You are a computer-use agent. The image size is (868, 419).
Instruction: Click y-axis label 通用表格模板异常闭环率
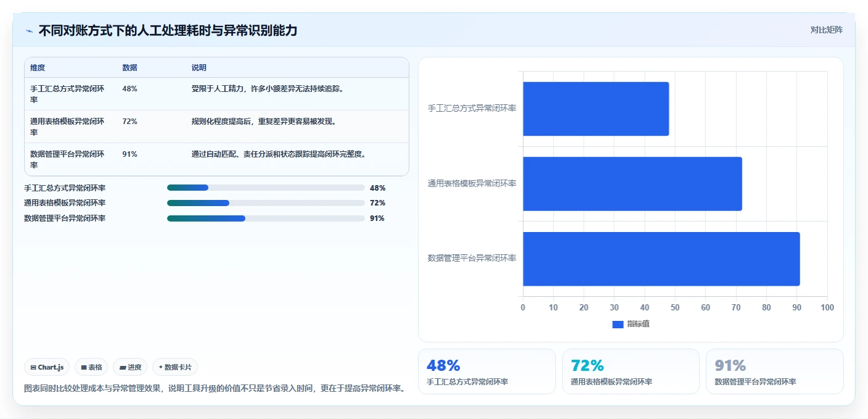(x=472, y=184)
